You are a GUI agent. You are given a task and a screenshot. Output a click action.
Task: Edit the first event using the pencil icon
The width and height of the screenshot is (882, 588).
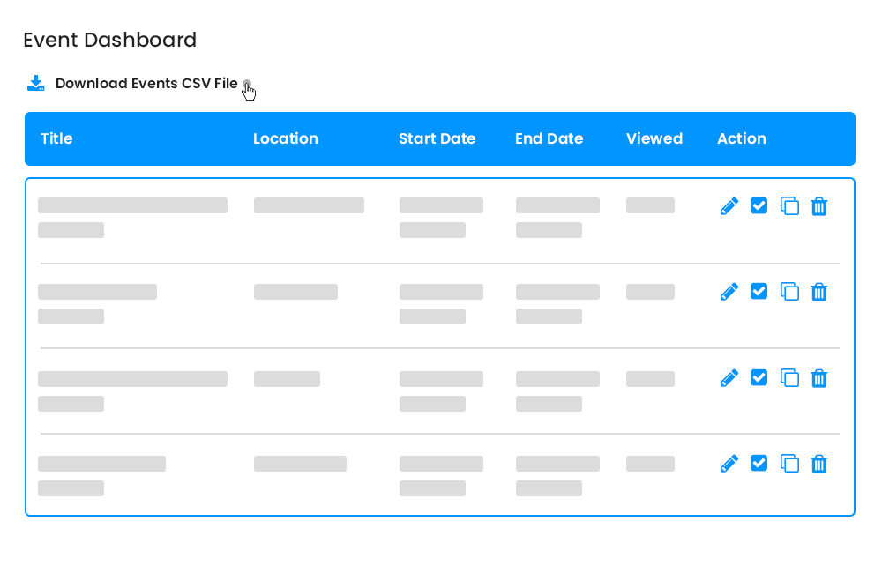[x=729, y=205]
